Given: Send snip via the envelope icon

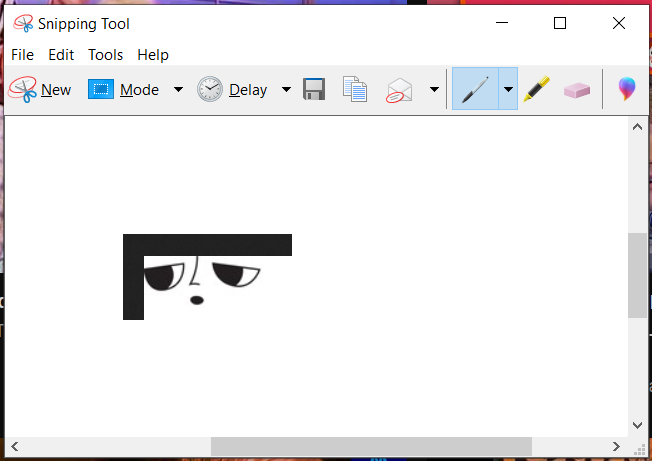Looking at the screenshot, I should pyautogui.click(x=399, y=90).
